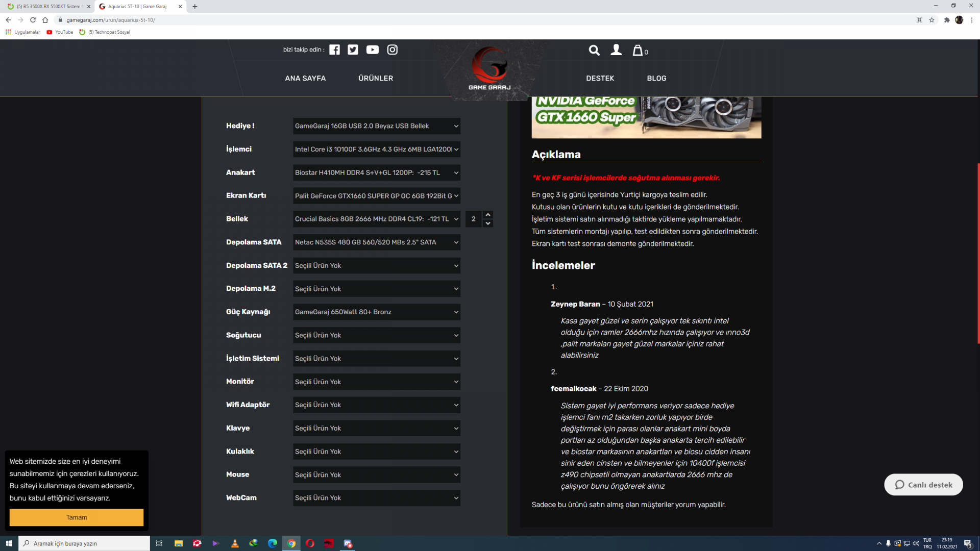This screenshot has width=980, height=551.
Task: Expand the Güç Kaynağı dropdown
Action: pyautogui.click(x=376, y=312)
